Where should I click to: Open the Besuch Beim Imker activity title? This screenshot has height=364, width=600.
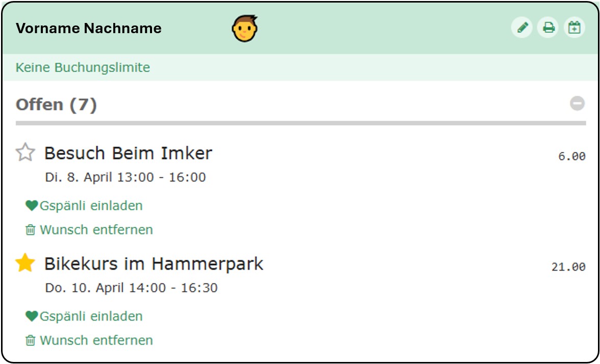pos(128,153)
